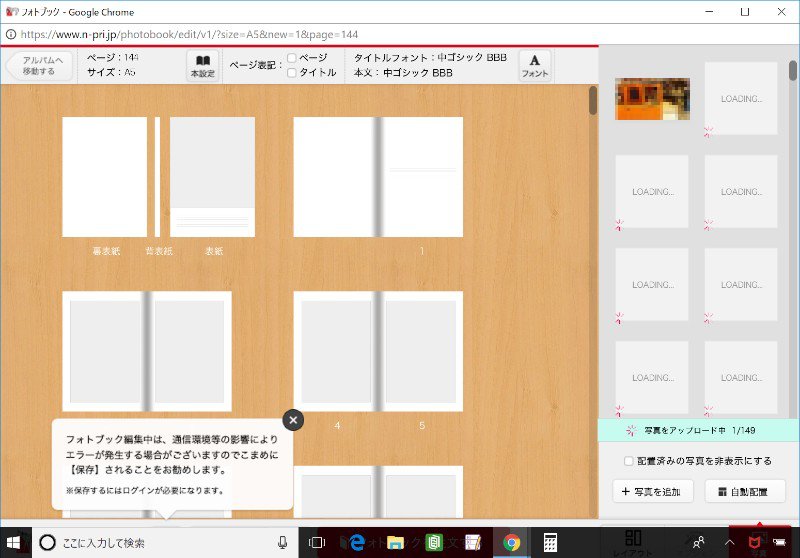The height and width of the screenshot is (558, 800).
Task: Enable the タイトル title checkbox
Action: (292, 72)
